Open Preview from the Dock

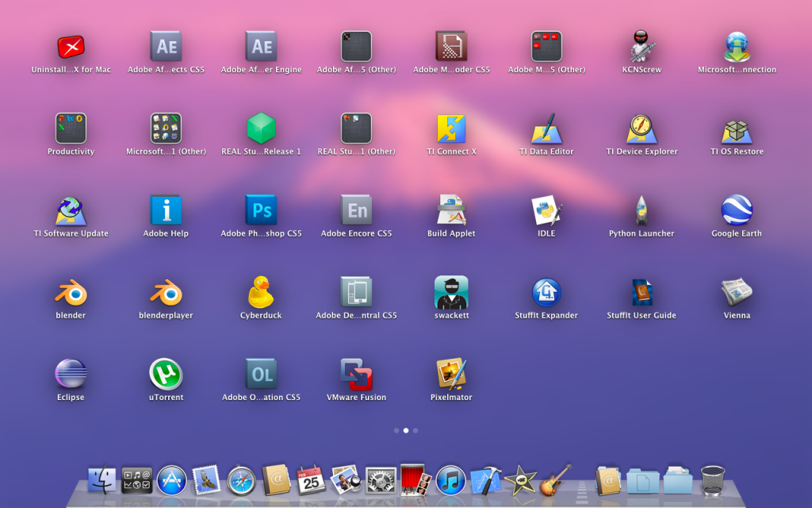[346, 480]
